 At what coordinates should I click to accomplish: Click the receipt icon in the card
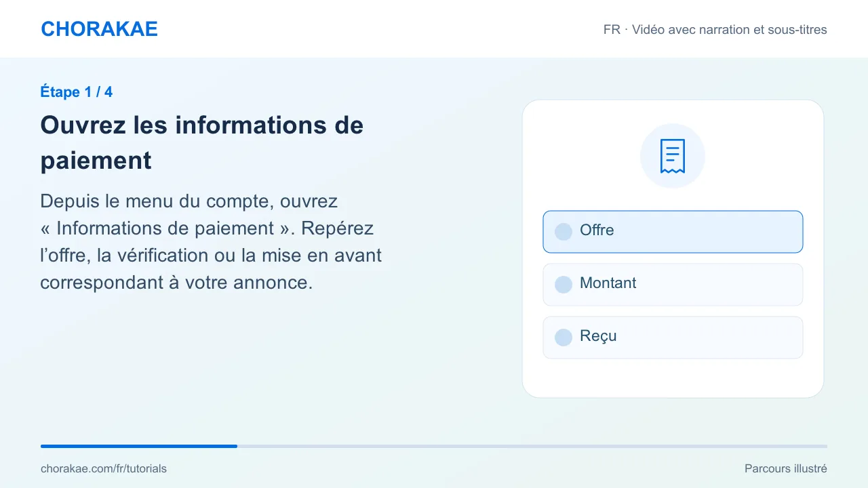pos(673,156)
